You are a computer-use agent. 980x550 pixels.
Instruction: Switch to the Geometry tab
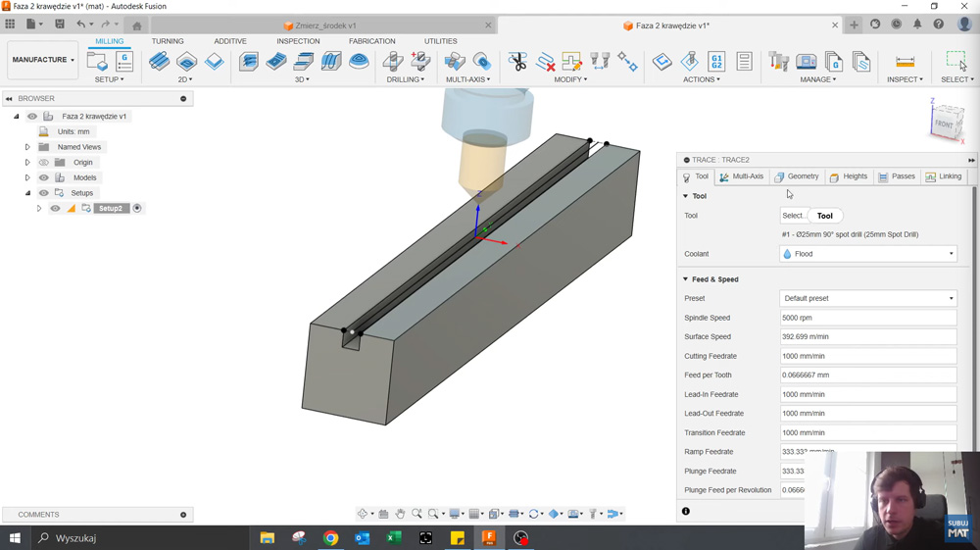796,176
